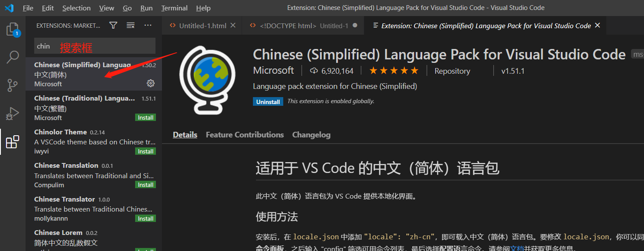The width and height of the screenshot is (644, 251).
Task: Open the Selection menu
Action: click(x=77, y=8)
